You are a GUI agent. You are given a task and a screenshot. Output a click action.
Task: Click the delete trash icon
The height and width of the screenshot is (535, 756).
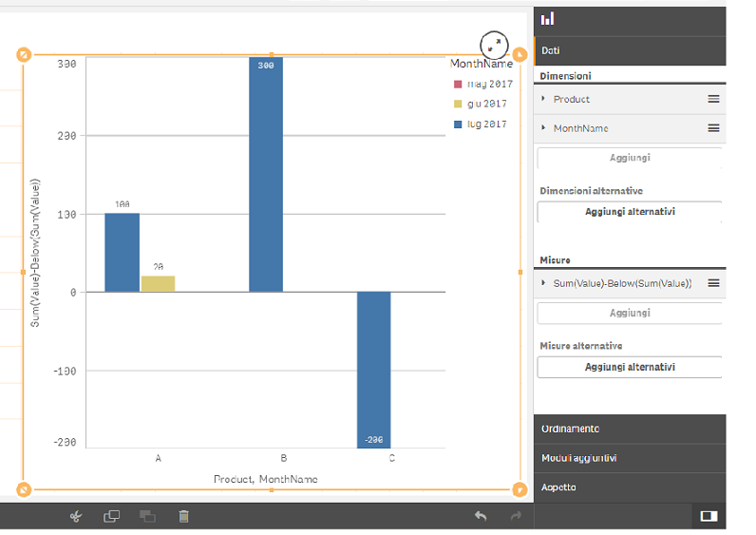183,517
